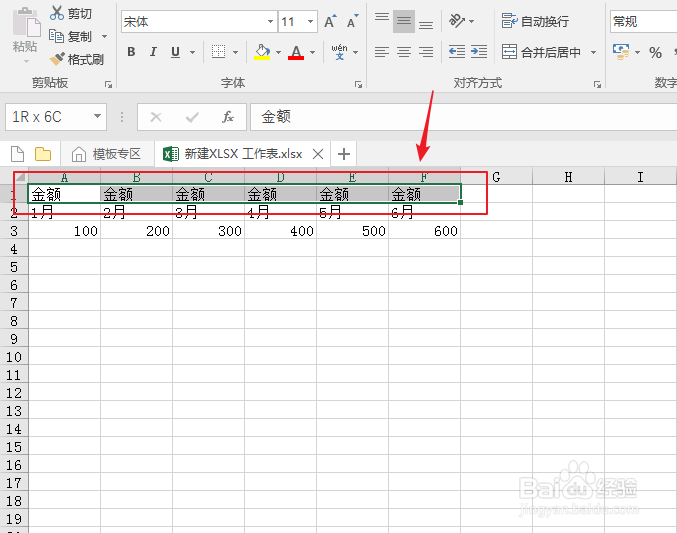The width and height of the screenshot is (677, 533).
Task: Decrease indent
Action: pyautogui.click(x=457, y=52)
